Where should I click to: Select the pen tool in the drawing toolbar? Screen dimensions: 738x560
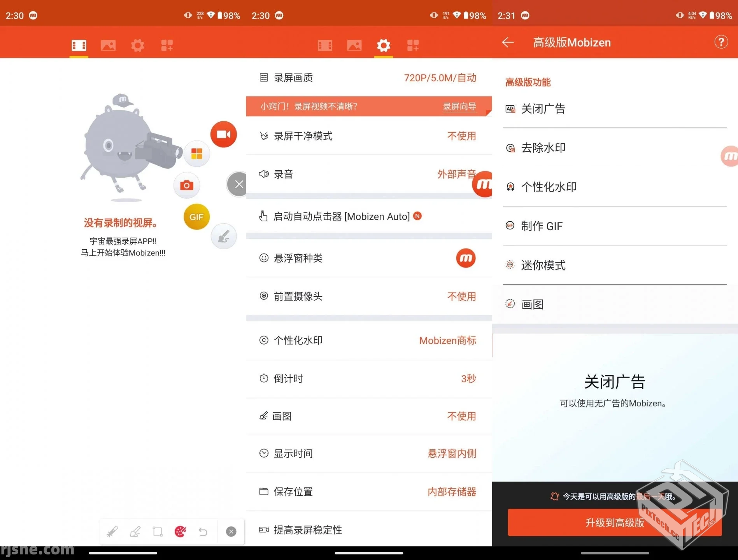(x=112, y=531)
